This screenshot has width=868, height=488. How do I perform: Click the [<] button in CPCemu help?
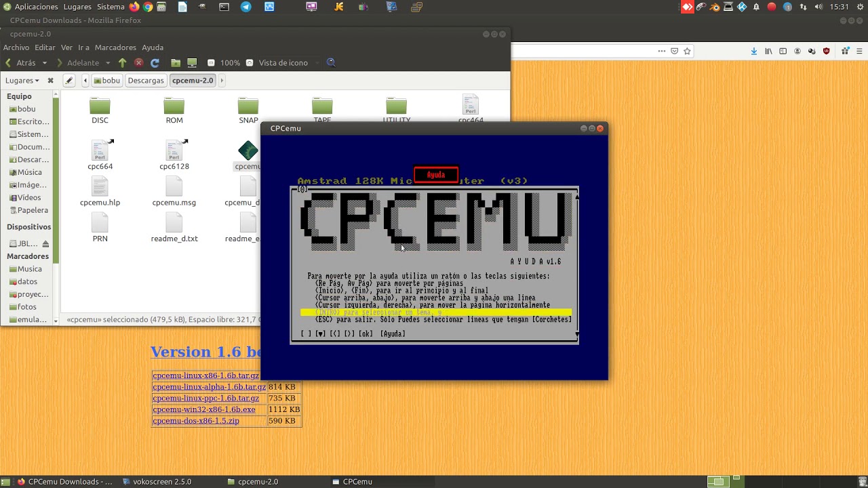tap(335, 333)
